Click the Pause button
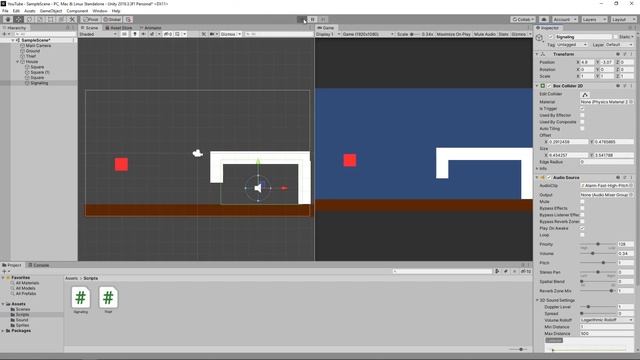Image resolution: width=640 pixels, height=360 pixels. [312, 19]
